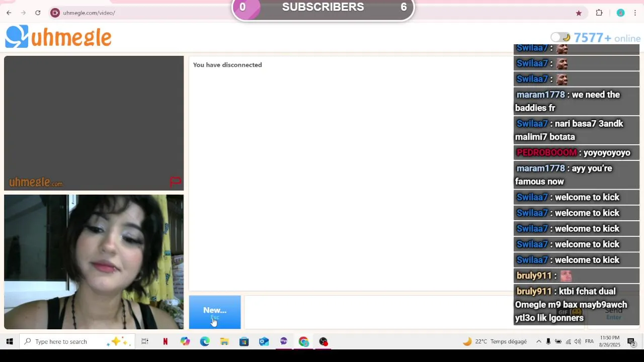Open the browser profile avatar

click(x=620, y=13)
